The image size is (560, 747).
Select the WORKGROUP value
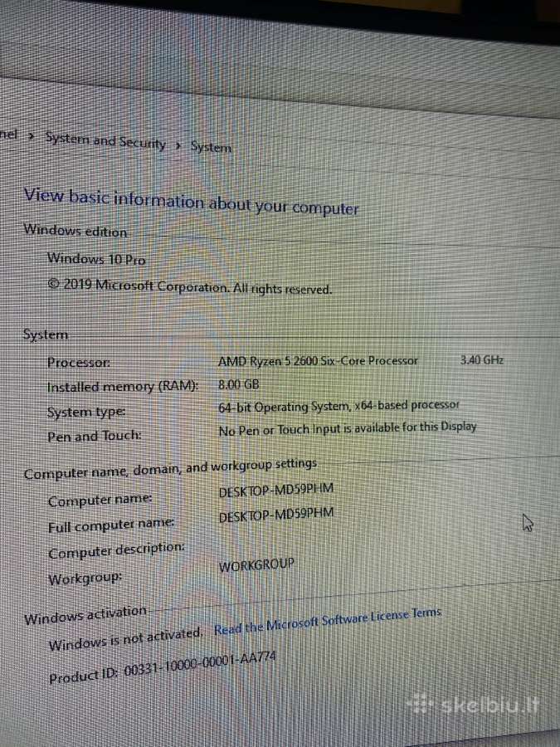pos(256,564)
